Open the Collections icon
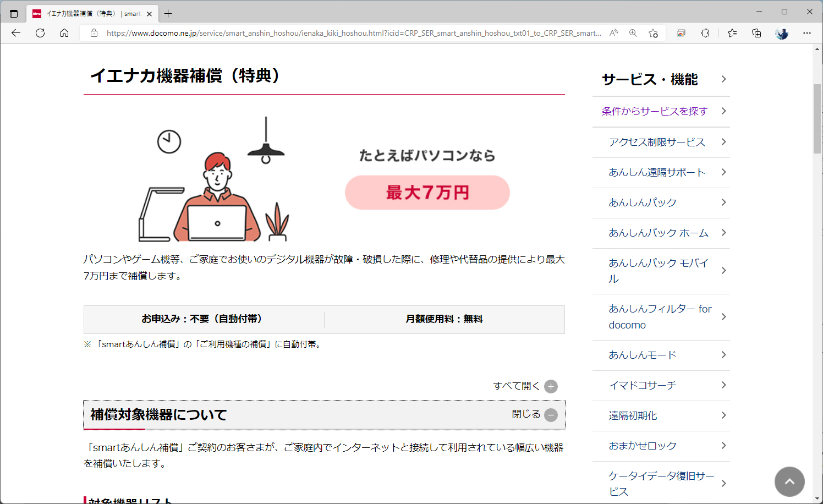This screenshot has width=823, height=504. click(x=756, y=33)
